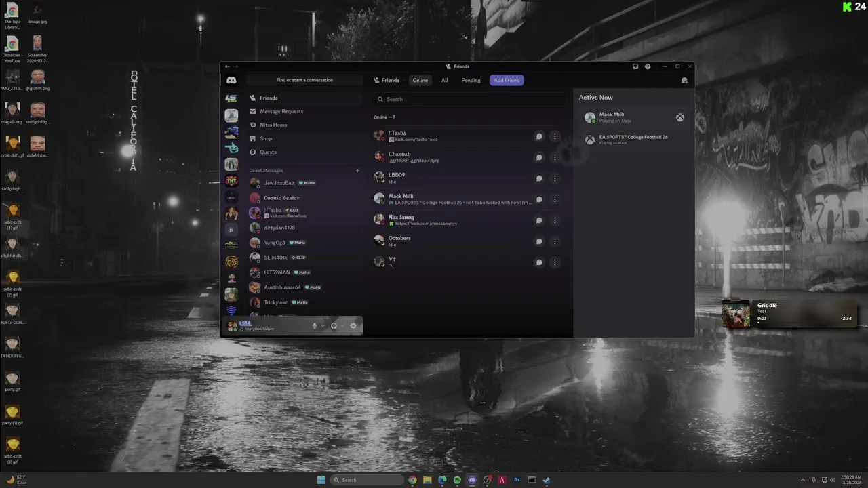This screenshot has height=488, width=868.
Task: Switch to Pending friends tab
Action: click(471, 80)
